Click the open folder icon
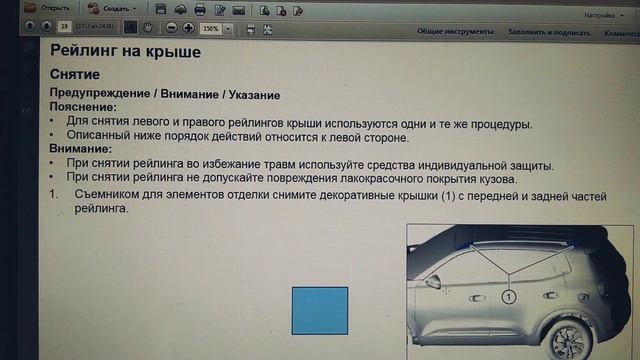This screenshot has width=640, height=360. click(30, 7)
